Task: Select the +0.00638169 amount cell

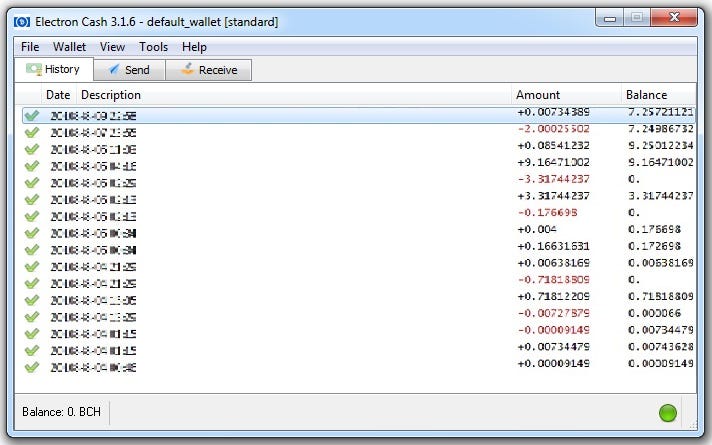Action: pyautogui.click(x=554, y=263)
